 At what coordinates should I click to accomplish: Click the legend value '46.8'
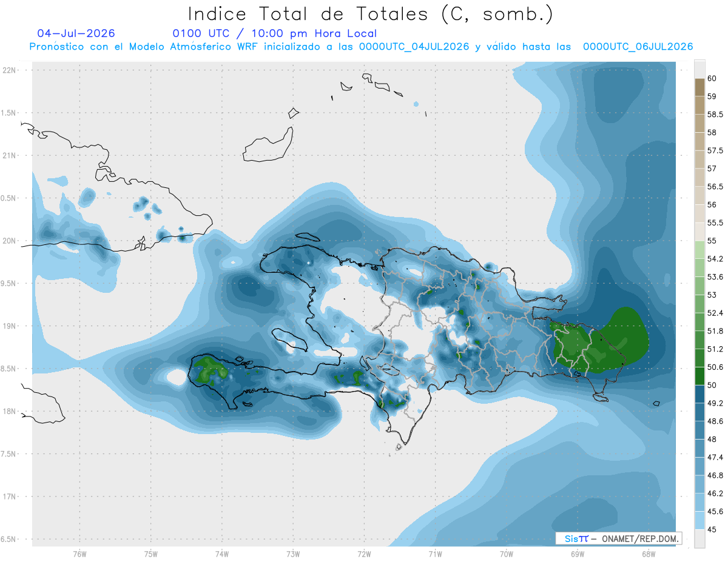(715, 475)
